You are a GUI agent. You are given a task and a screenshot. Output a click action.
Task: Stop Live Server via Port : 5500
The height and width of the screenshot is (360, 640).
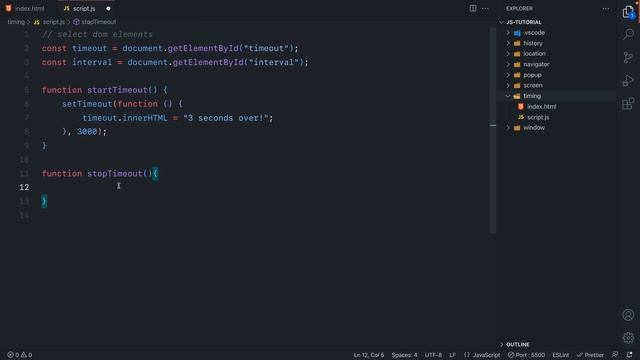click(527, 355)
